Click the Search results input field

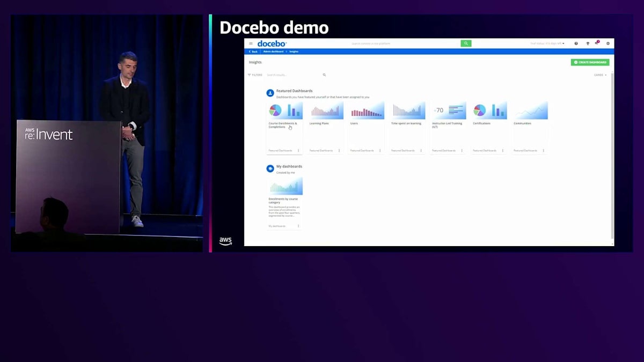pyautogui.click(x=294, y=75)
